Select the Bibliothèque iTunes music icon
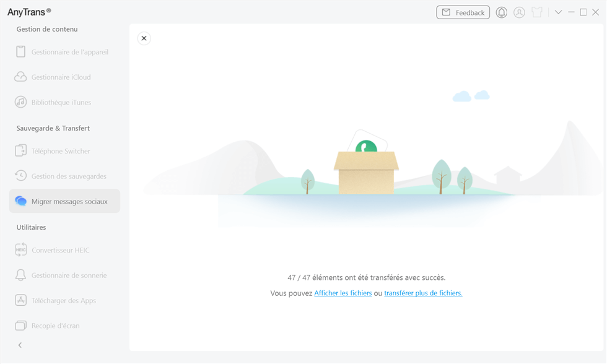The height and width of the screenshot is (364, 607). click(20, 102)
